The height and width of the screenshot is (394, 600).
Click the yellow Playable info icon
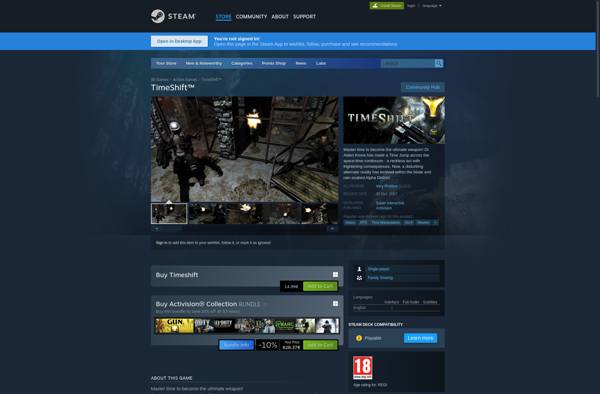359,338
